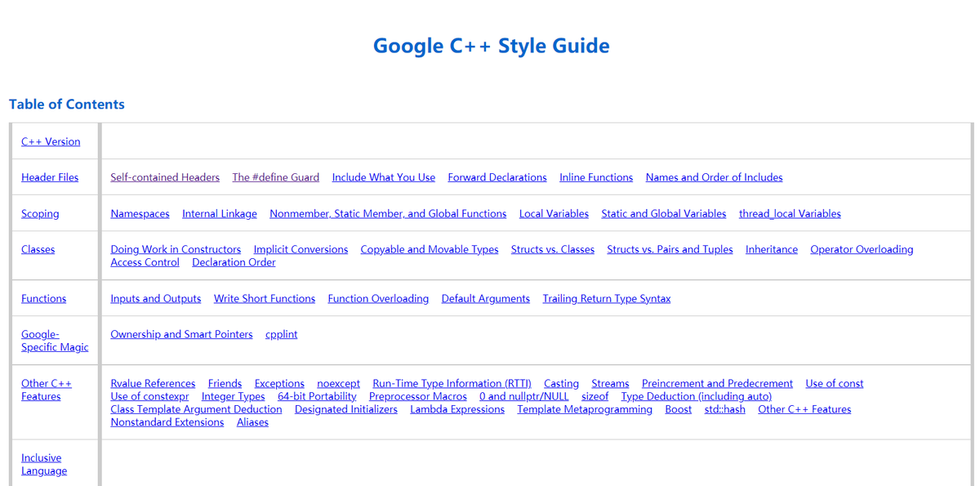Click the Boost link

(x=679, y=409)
